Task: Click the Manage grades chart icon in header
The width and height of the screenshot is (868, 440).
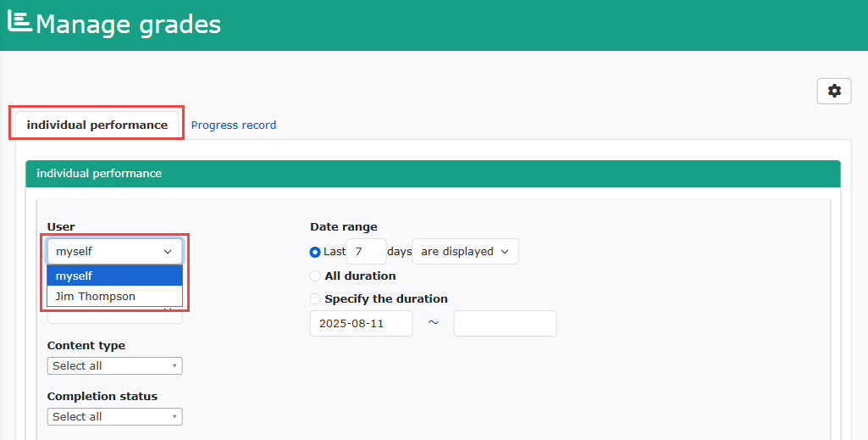Action: point(19,21)
